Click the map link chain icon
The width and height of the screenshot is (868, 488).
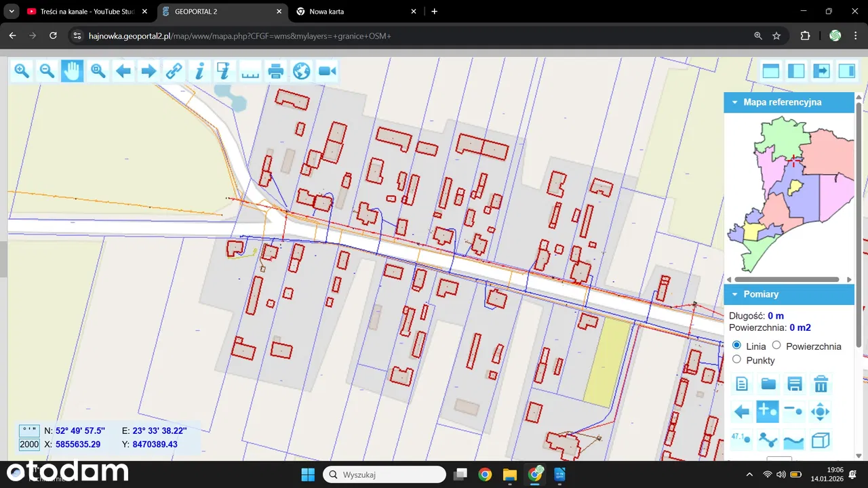[174, 71]
